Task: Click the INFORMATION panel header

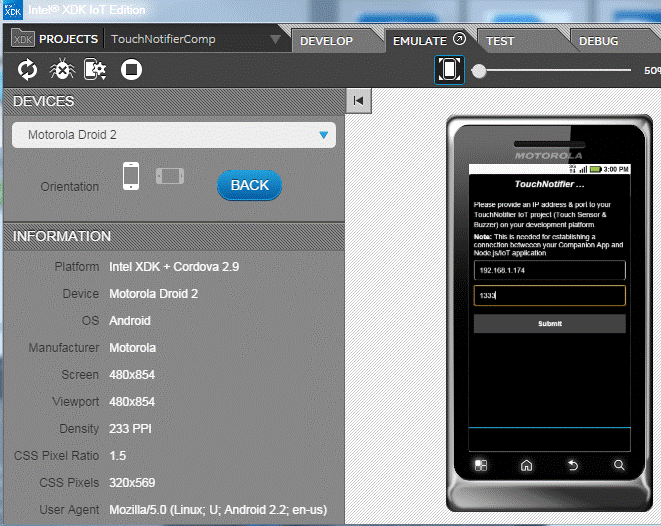Action: click(x=174, y=236)
